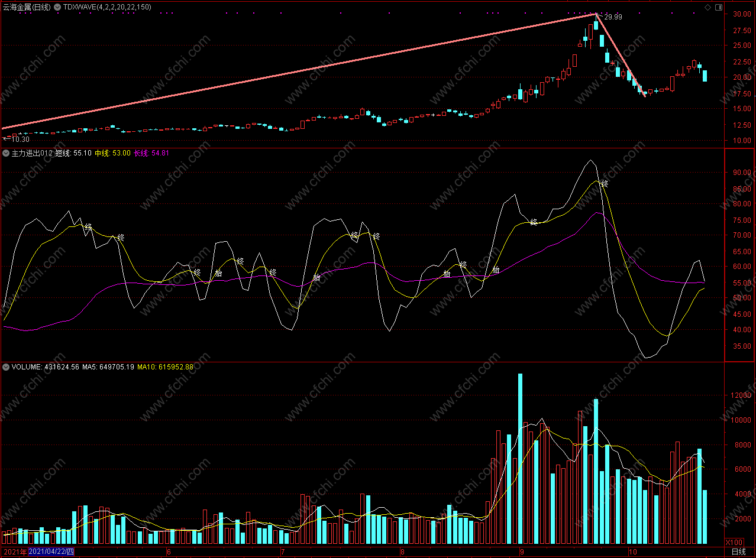Click the 中线: 53.00 value
This screenshot has height=558, width=756.
112,153
